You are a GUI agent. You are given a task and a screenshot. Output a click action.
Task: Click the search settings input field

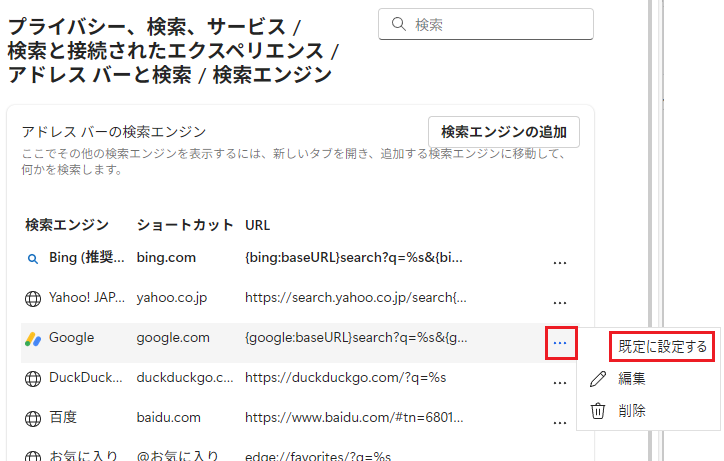click(x=486, y=24)
